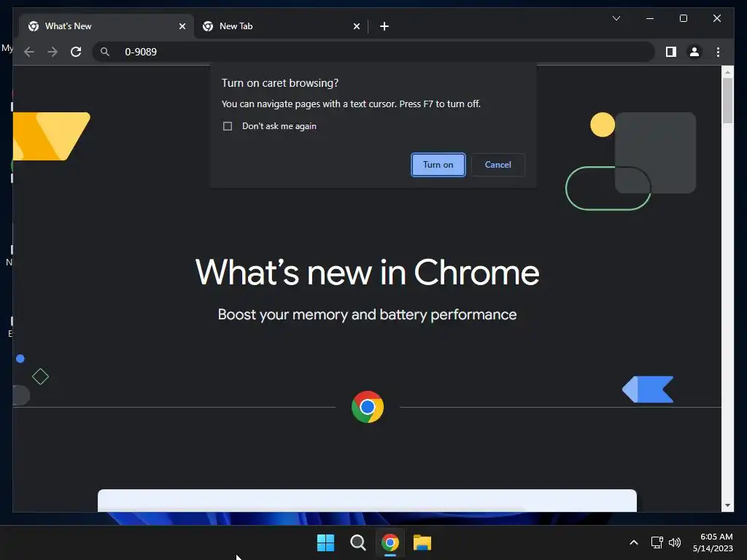This screenshot has width=747, height=560.
Task: Click the browser forward arrow
Action: [x=53, y=52]
